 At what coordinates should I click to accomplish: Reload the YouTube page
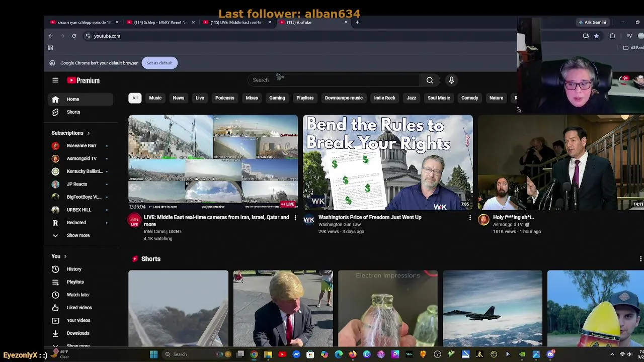pos(74,36)
